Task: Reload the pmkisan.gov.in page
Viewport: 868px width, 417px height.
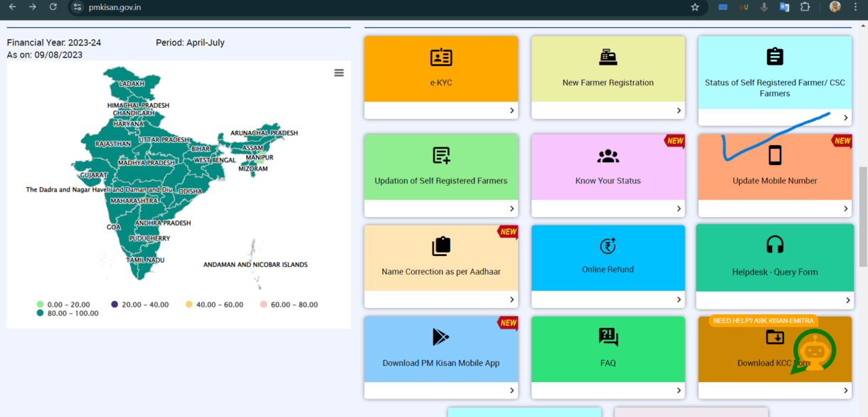Action: [x=53, y=7]
